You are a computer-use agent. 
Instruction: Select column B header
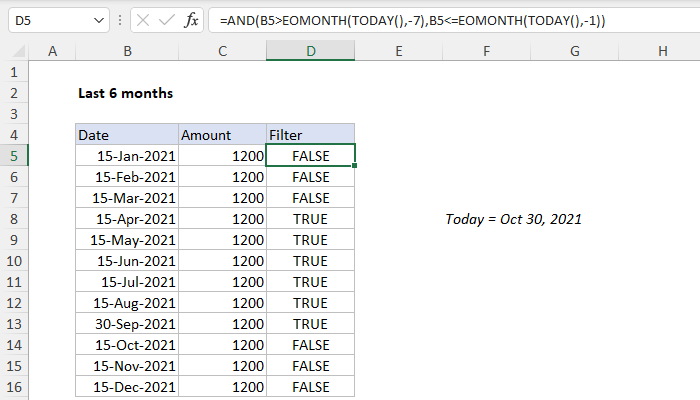click(126, 51)
